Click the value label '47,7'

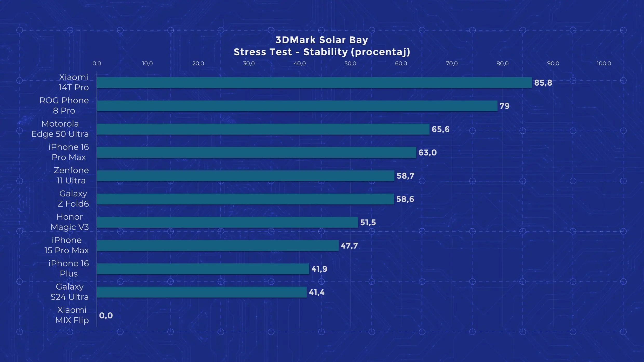pyautogui.click(x=349, y=246)
